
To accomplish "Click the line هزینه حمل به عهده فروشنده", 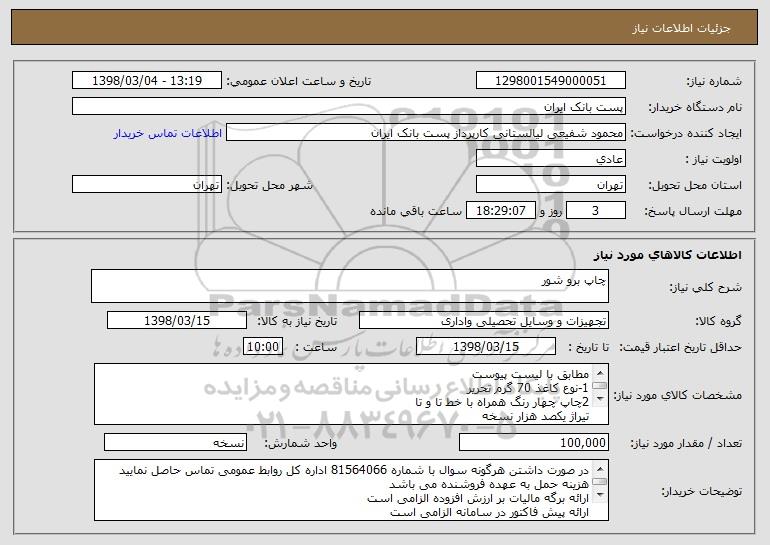I will [489, 485].
